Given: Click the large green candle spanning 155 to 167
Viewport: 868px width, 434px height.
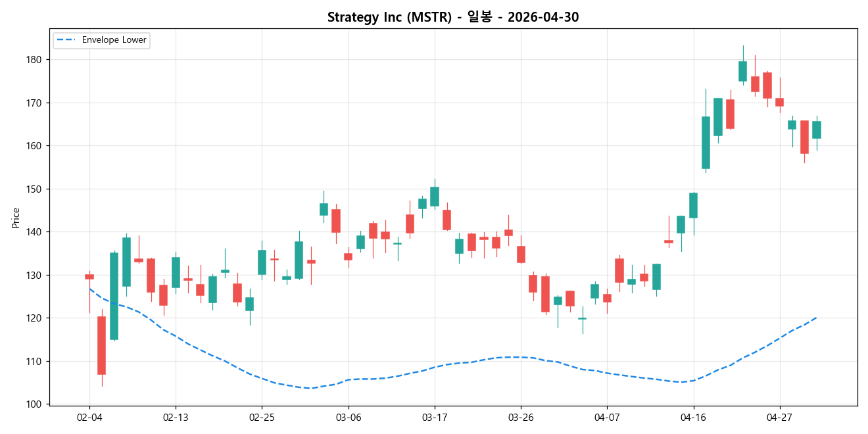Looking at the screenshot, I should [706, 143].
